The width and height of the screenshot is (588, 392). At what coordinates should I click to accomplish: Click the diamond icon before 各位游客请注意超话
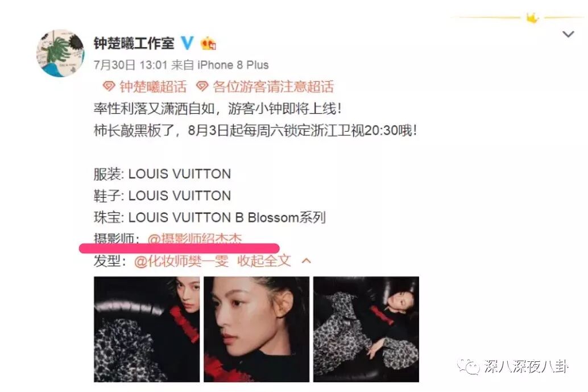tap(202, 86)
